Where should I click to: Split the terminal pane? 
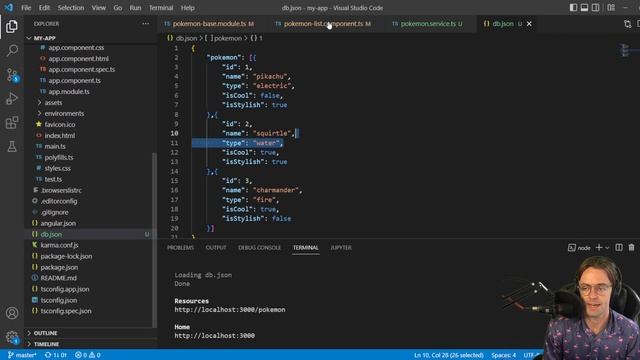619,247
